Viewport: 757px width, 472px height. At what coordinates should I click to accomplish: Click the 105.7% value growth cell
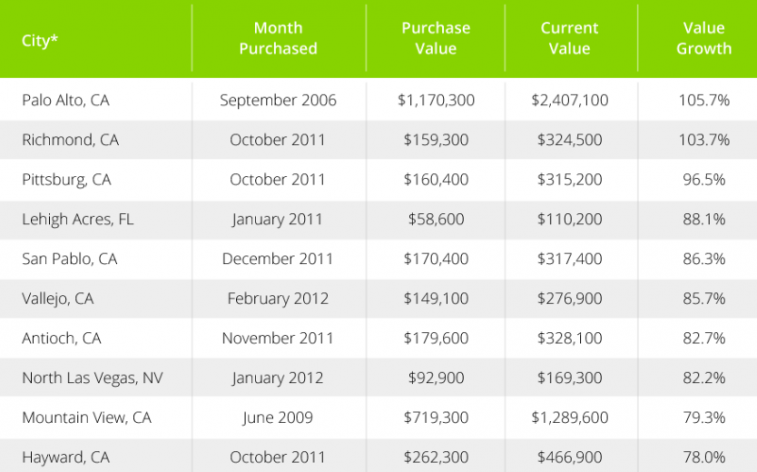[704, 100]
